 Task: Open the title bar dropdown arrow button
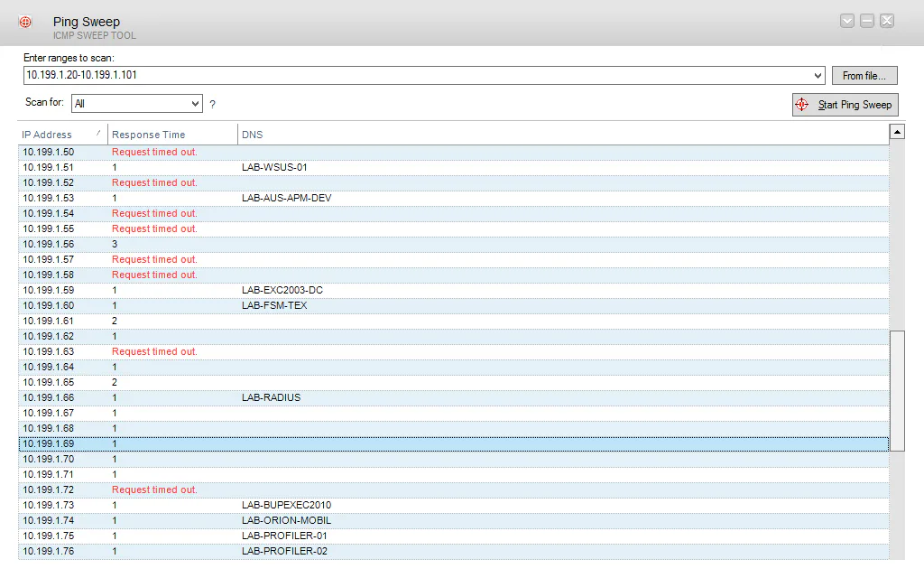847,22
